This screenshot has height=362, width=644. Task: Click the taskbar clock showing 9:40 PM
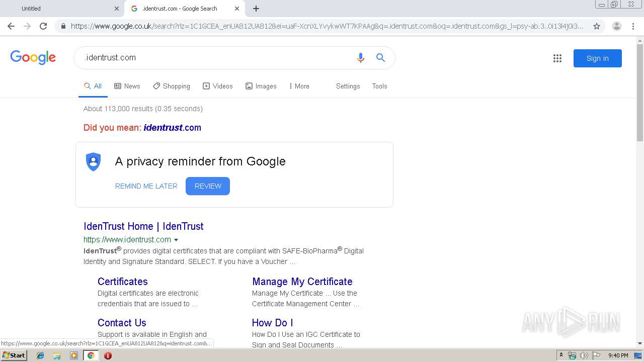click(x=618, y=355)
